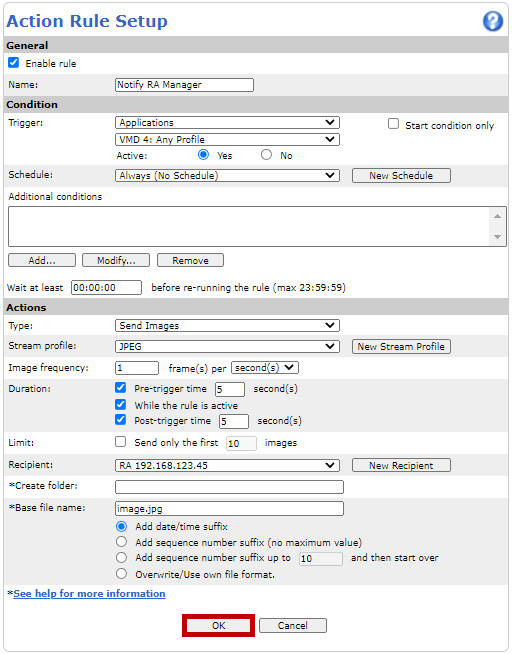The width and height of the screenshot is (512, 654).
Task: Uncheck the Enable rule checkbox
Action: [x=14, y=63]
